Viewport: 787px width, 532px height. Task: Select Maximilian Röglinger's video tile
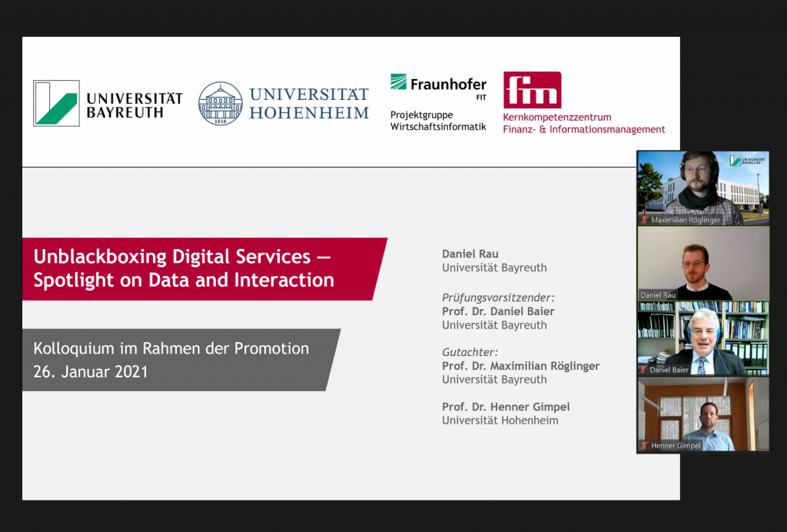[x=703, y=188]
